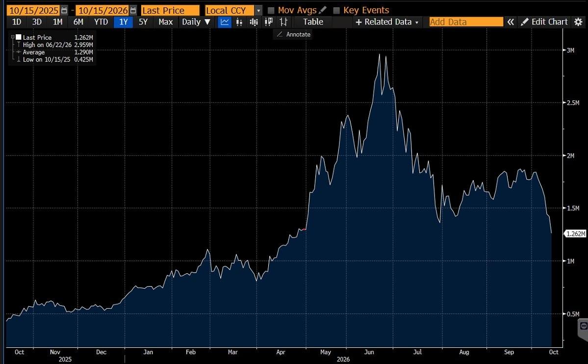The width and height of the screenshot is (588, 364).
Task: Click the start date field 10/15/2025
Action: click(x=34, y=10)
